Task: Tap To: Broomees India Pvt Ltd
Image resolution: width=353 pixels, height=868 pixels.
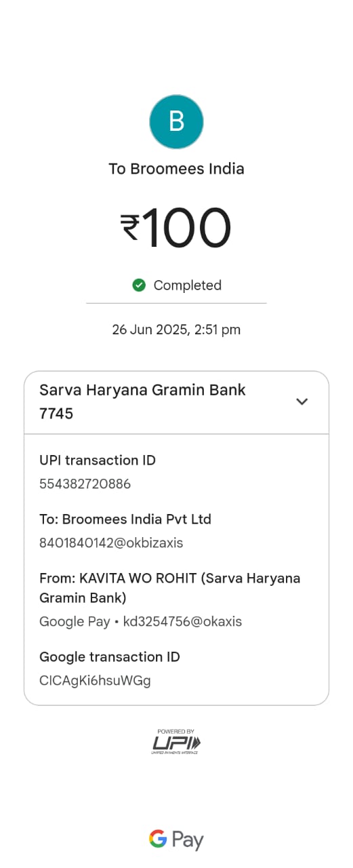Action: point(125,519)
